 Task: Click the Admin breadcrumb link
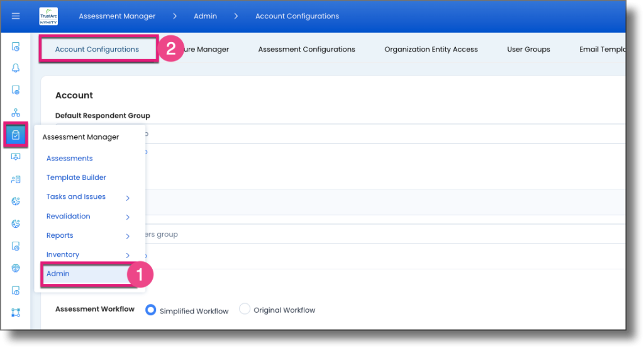pos(206,16)
